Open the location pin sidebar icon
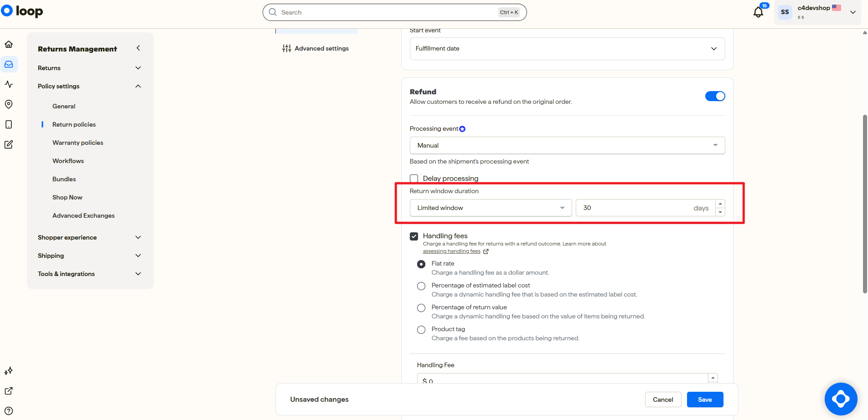This screenshot has height=420, width=868. click(x=9, y=104)
